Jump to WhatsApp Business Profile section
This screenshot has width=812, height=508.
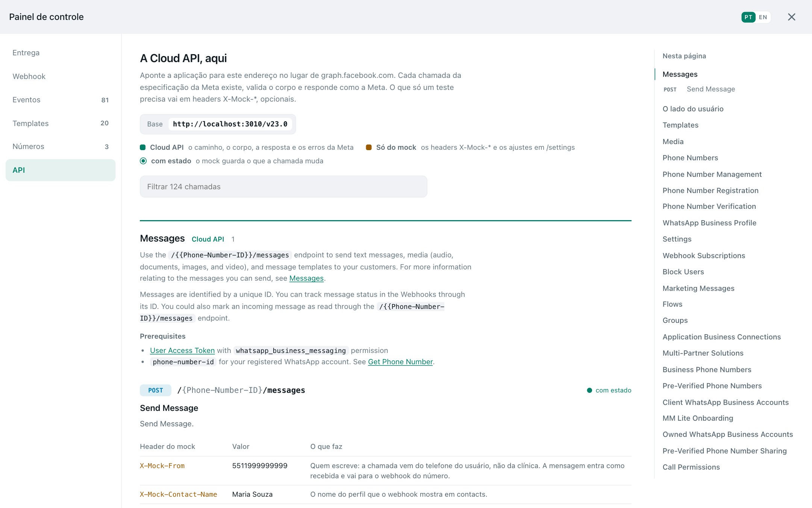[709, 223]
